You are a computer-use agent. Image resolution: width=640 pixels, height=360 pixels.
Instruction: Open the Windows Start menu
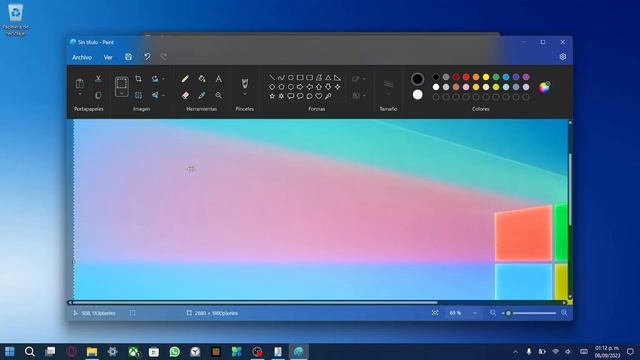(9, 351)
